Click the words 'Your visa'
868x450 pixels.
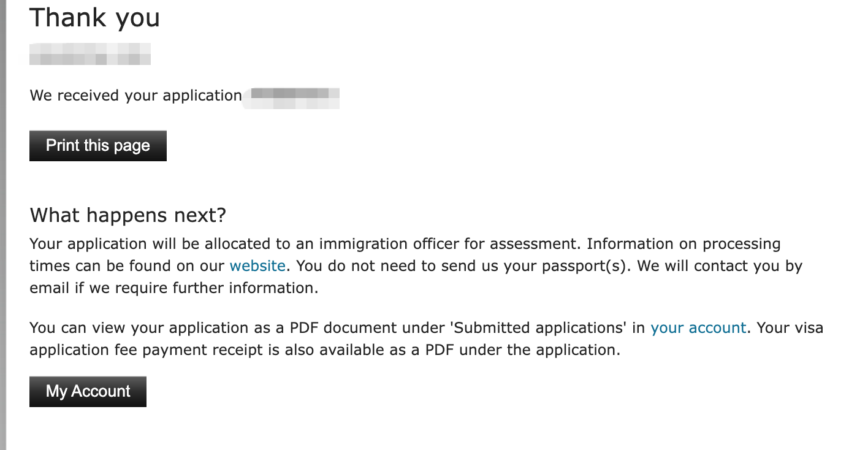coord(790,328)
